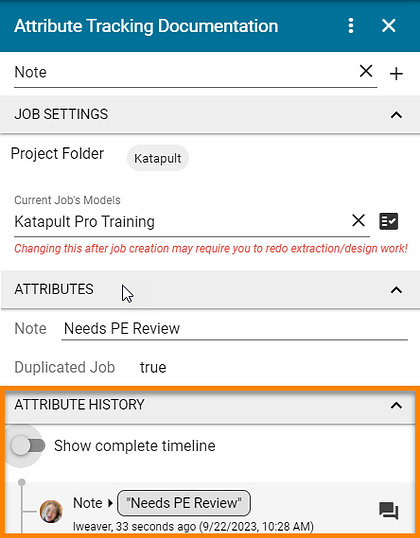Toggle Show complete timeline switch
The height and width of the screenshot is (538, 420).
tap(28, 446)
